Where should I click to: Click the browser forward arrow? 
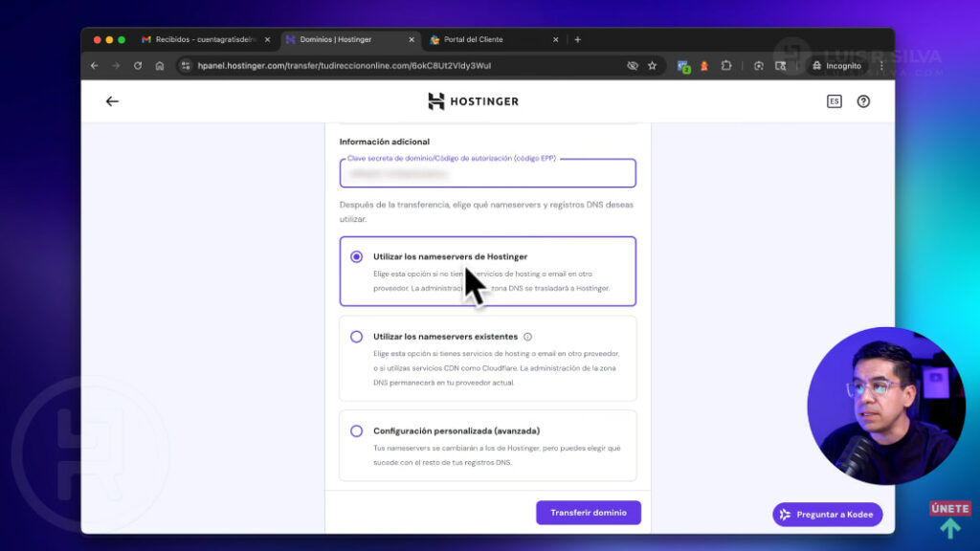(x=116, y=66)
